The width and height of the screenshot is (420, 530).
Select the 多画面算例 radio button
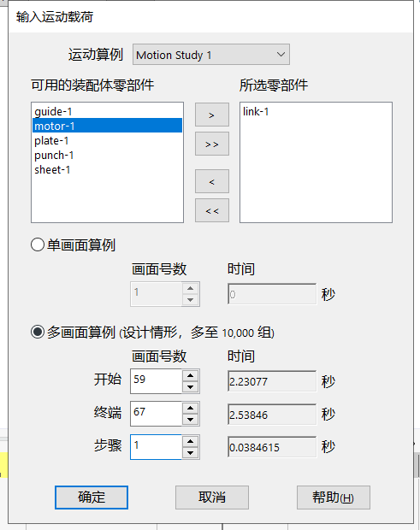[x=38, y=332]
